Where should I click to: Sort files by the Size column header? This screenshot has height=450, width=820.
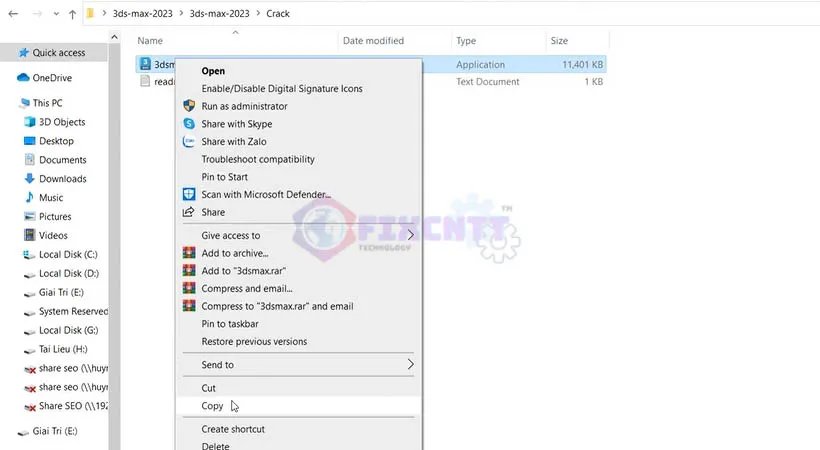(558, 41)
